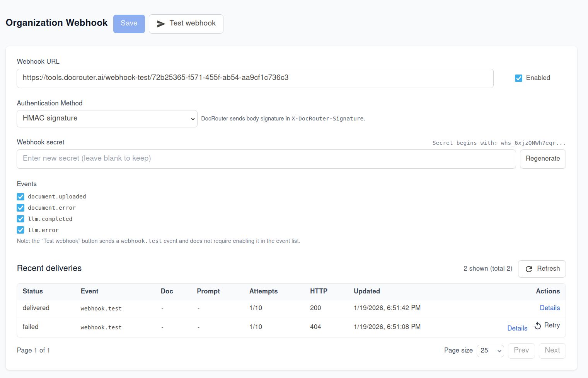The width and height of the screenshot is (588, 378).
Task: Uncheck the document.uploaded event
Action: coord(20,197)
